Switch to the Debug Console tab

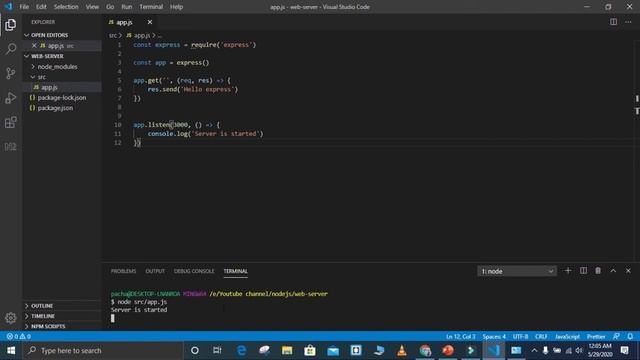pos(194,271)
